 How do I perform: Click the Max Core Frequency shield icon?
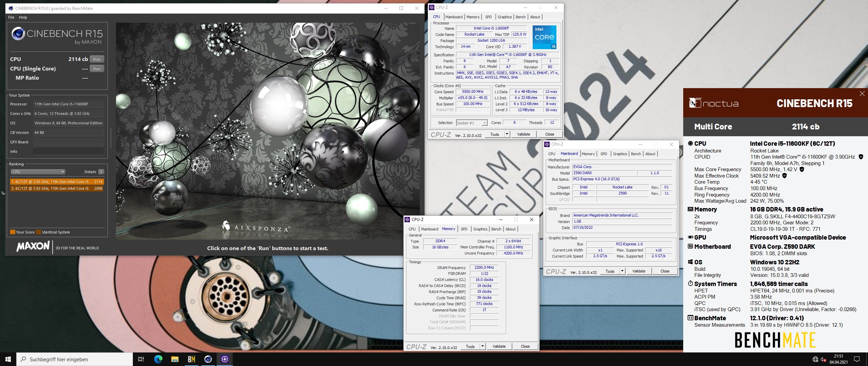coord(802,169)
